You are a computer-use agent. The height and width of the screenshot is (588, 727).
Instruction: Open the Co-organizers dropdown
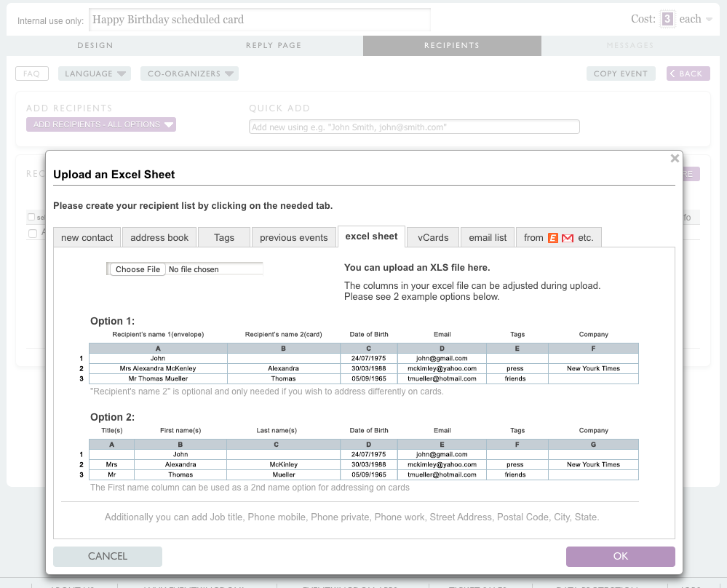[189, 73]
